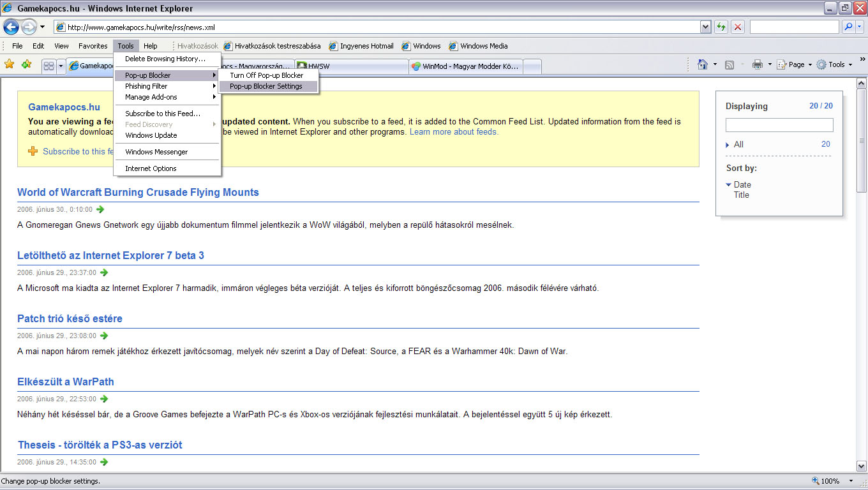The height and width of the screenshot is (490, 868).
Task: Click the Refresh green arrows button
Action: 721,27
